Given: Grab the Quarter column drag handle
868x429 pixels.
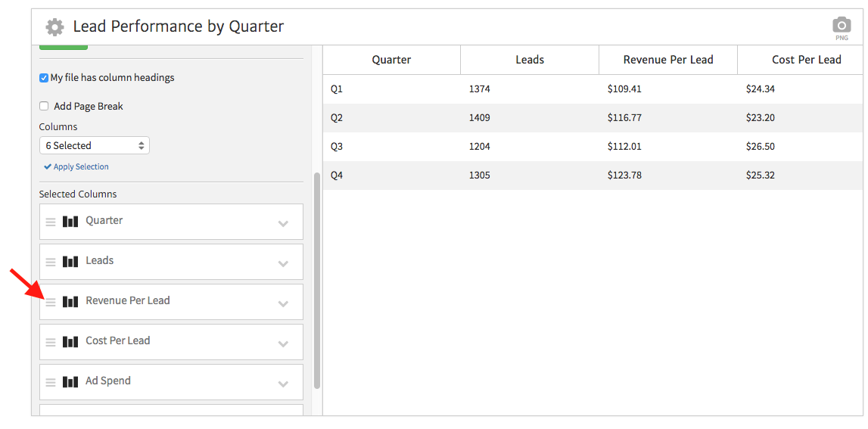Looking at the screenshot, I should coord(51,222).
